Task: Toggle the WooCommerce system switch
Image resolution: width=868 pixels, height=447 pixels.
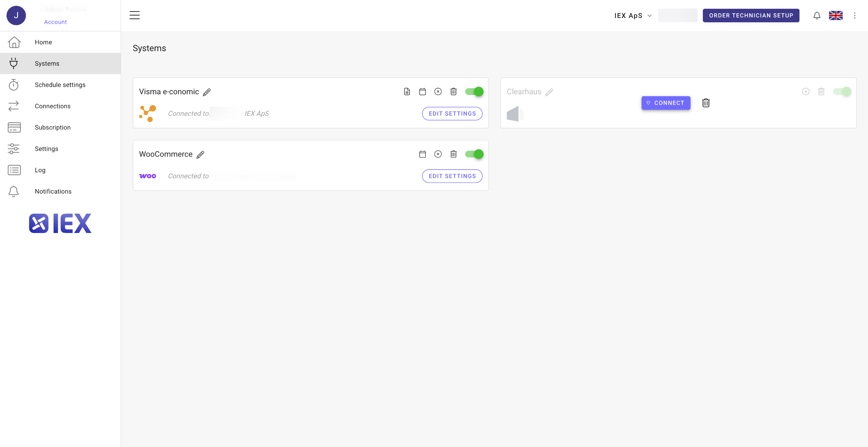Action: [474, 154]
